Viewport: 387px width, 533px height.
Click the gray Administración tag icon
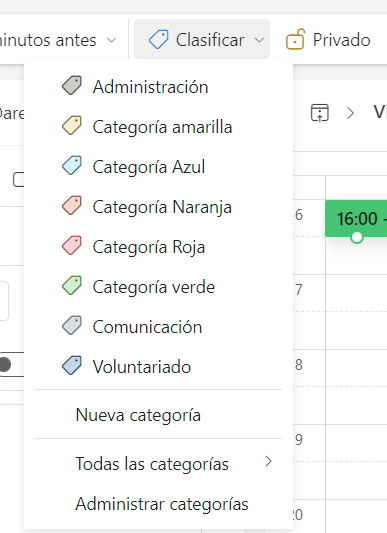click(x=72, y=85)
